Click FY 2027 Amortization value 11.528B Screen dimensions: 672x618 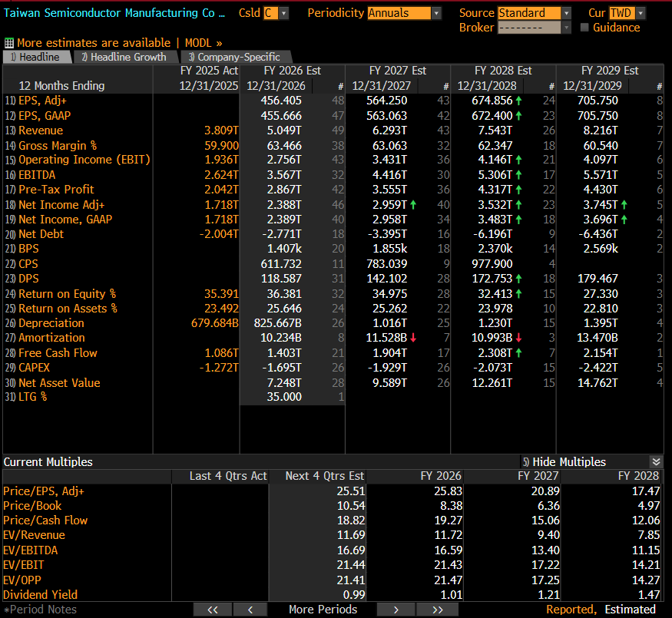click(386, 338)
